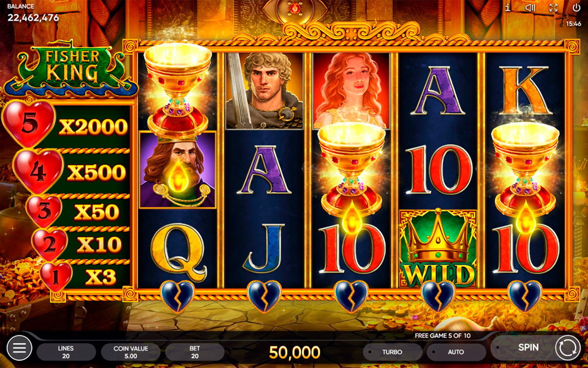Open the game info icon
Screen dimensions: 588x368
click(508, 7)
